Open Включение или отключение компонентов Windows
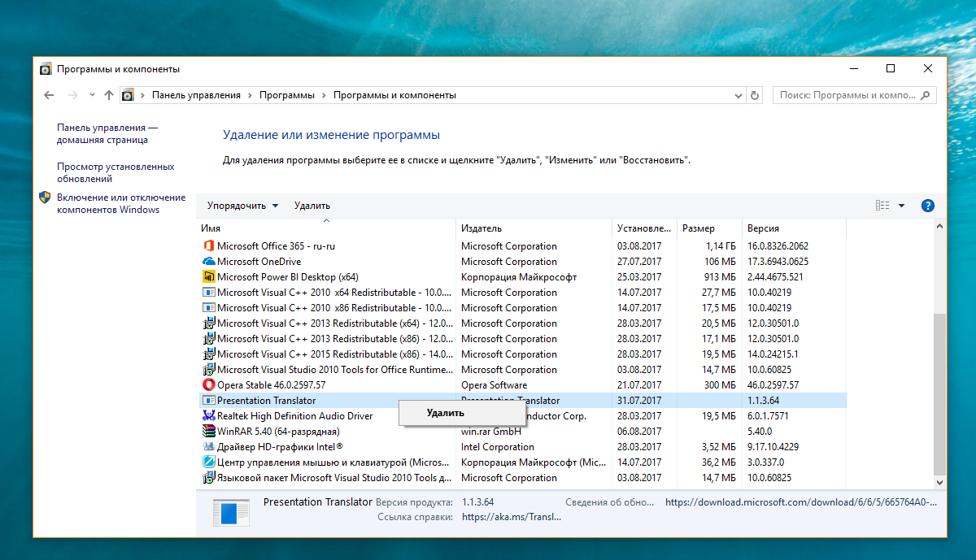The height and width of the screenshot is (560, 976). [120, 203]
